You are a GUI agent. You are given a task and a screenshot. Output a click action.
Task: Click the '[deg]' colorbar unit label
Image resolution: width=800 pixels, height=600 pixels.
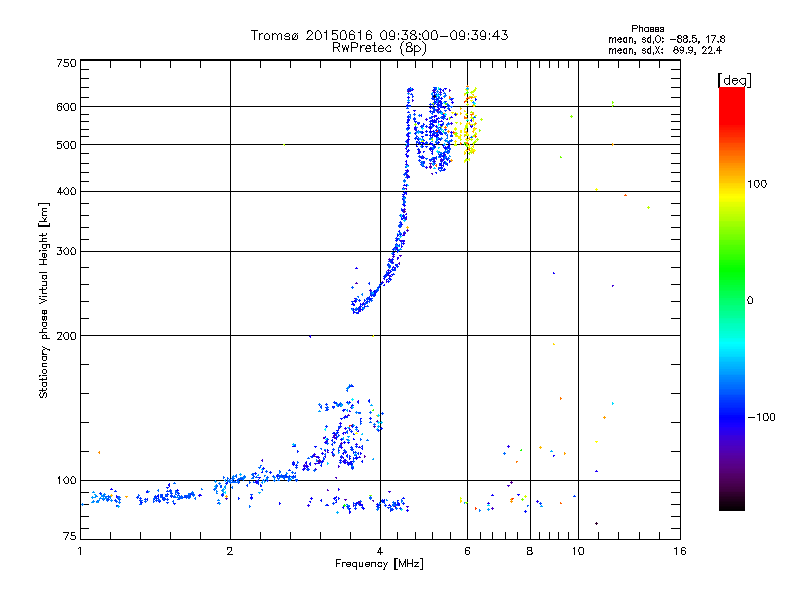[734, 80]
